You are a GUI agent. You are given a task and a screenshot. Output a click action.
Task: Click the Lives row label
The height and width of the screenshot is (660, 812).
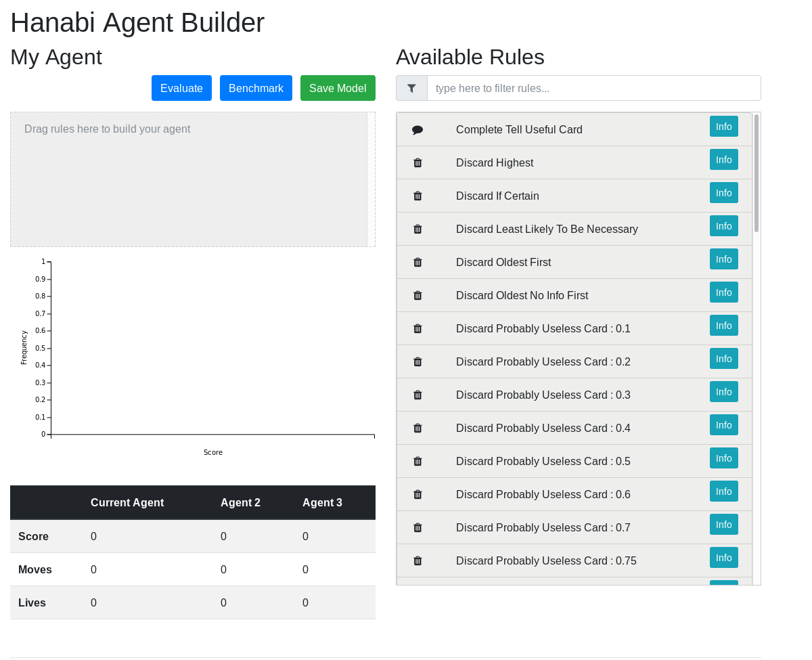[x=32, y=602]
